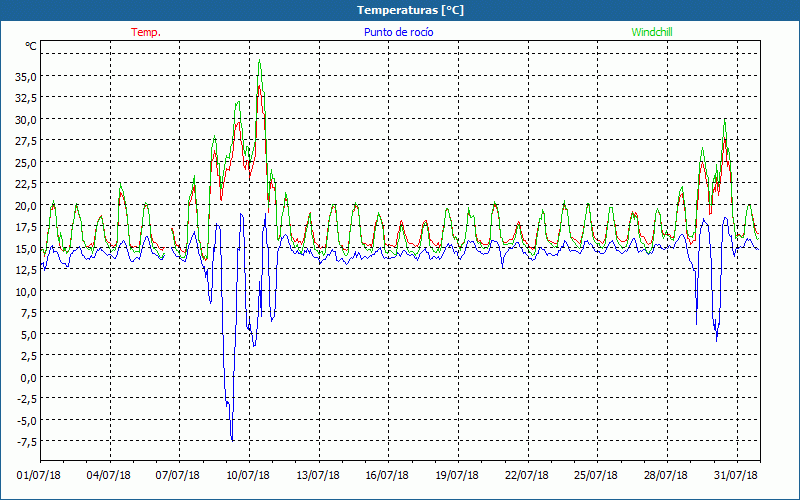
Task: Click the 32,5 y-axis value
Action: 26,98
